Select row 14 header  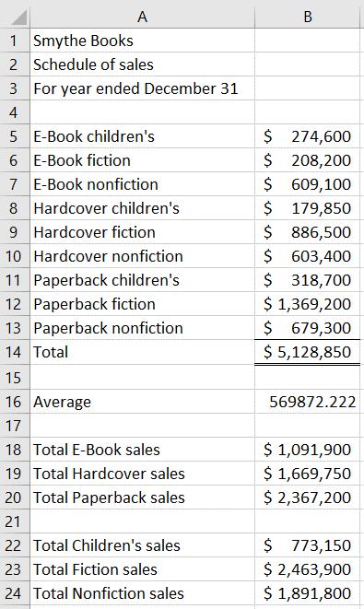click(15, 352)
